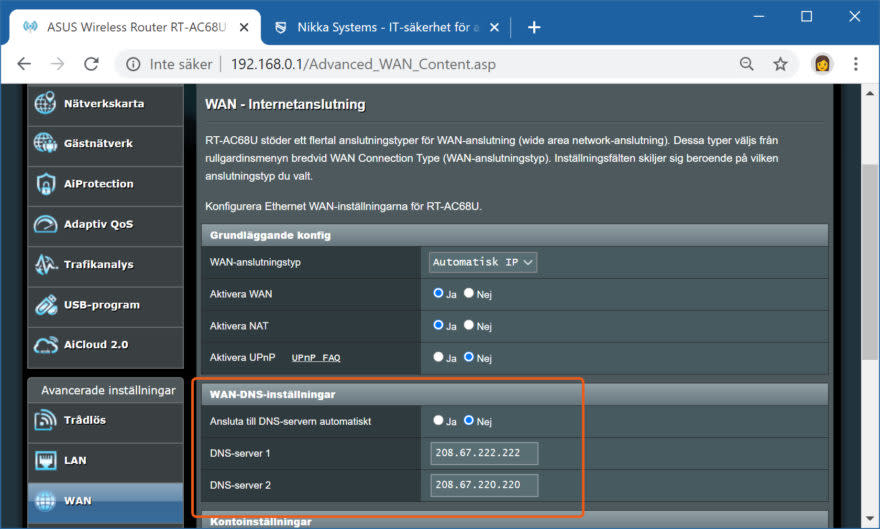Screen dimensions: 880x529
Task: Click the address bar URL
Action: tap(363, 65)
